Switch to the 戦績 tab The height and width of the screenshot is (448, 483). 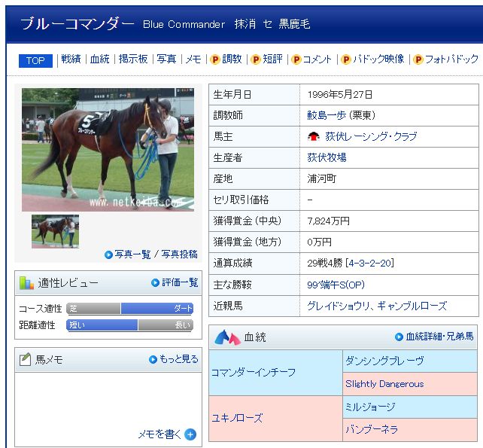(x=71, y=59)
